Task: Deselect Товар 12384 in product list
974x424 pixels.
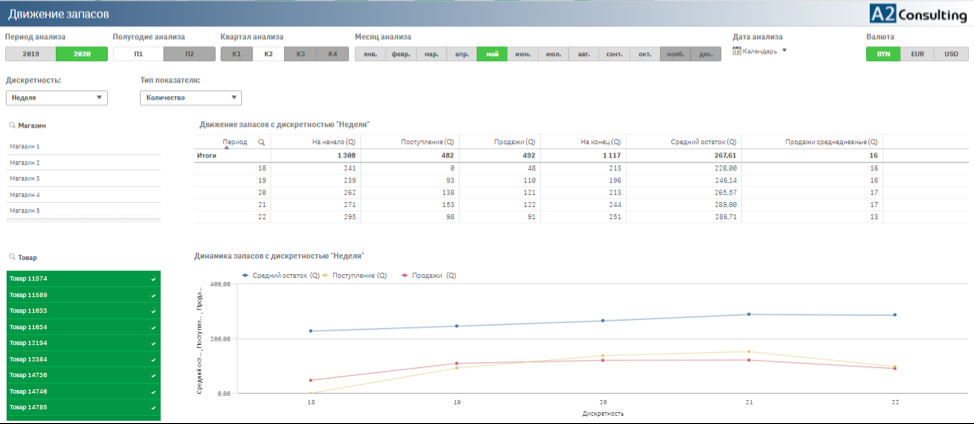Action: pos(83,359)
